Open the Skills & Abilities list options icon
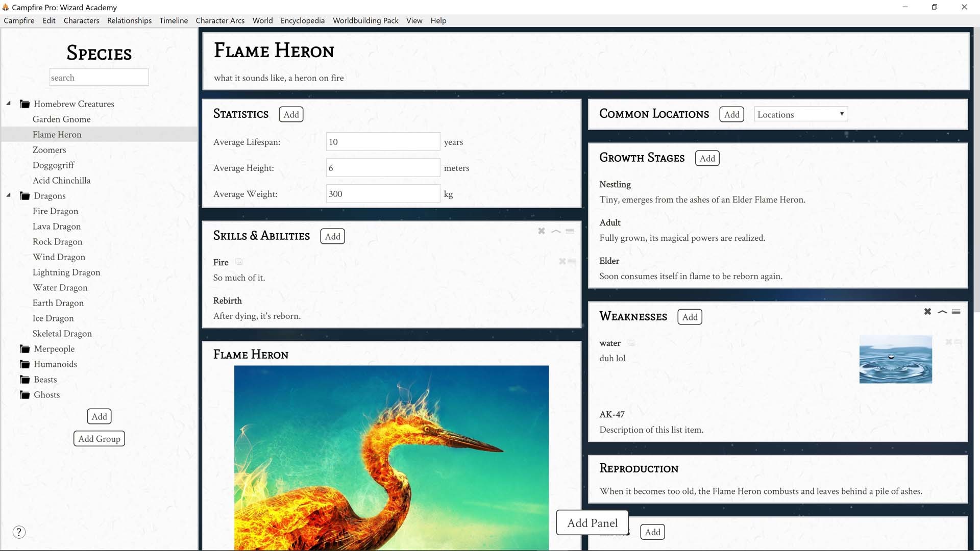The image size is (980, 551). point(571,231)
